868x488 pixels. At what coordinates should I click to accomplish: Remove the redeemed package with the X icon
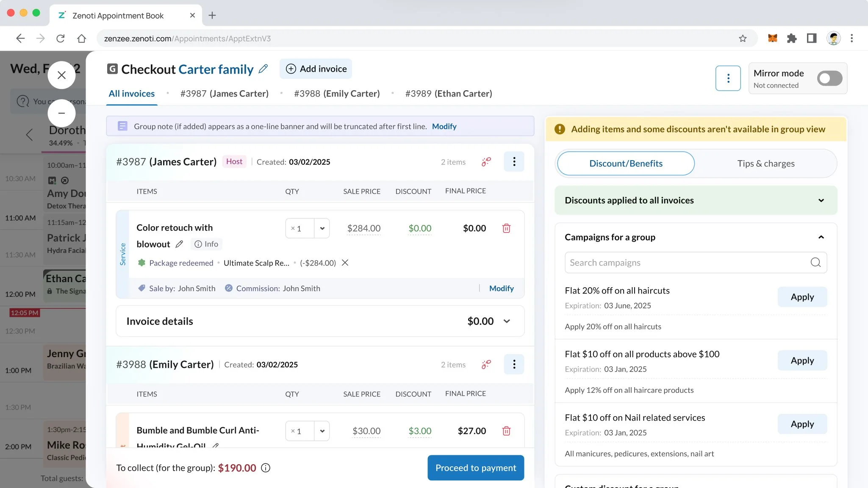345,263
